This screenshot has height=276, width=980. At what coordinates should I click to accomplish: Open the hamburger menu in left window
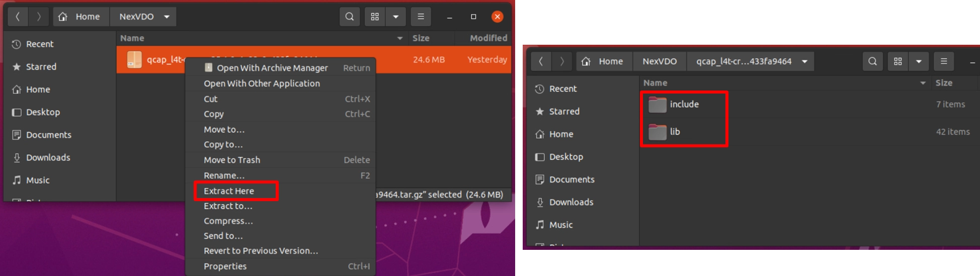(x=421, y=17)
